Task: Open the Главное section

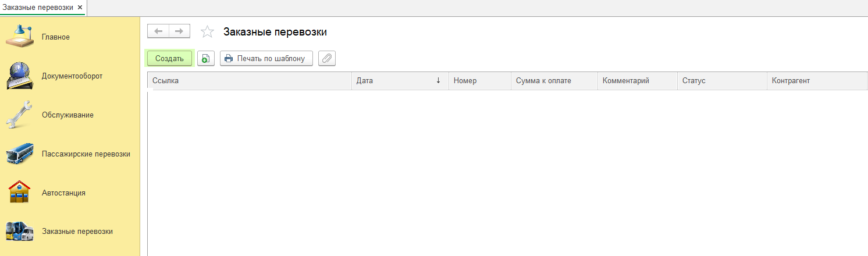Action: [56, 37]
